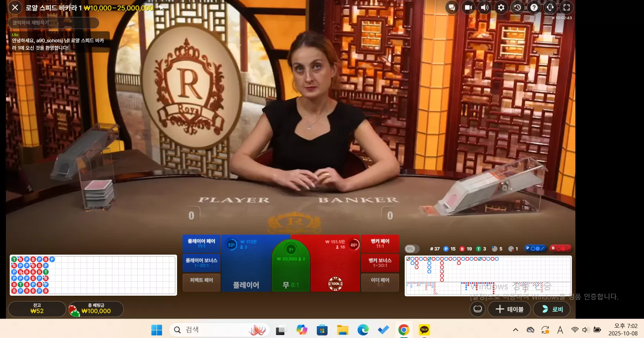Open the clock showing 오후 7:02
Screen dimensions: 644x338
[x=623, y=329]
